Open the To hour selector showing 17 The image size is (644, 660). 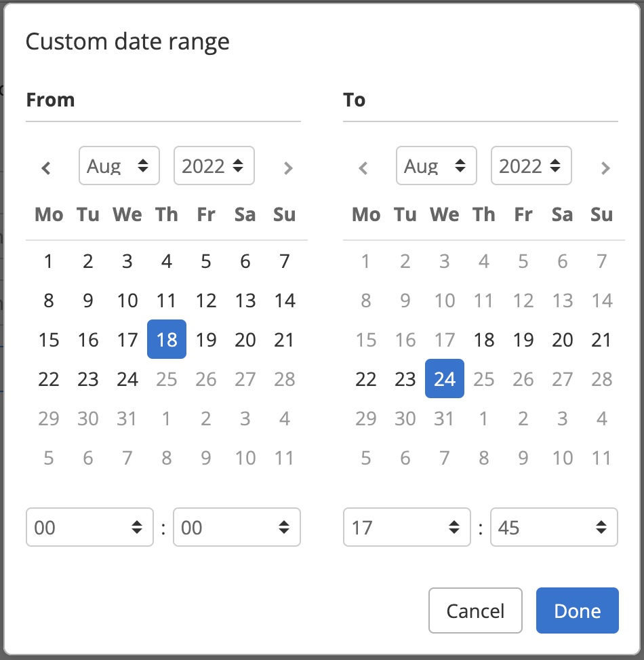pos(407,527)
